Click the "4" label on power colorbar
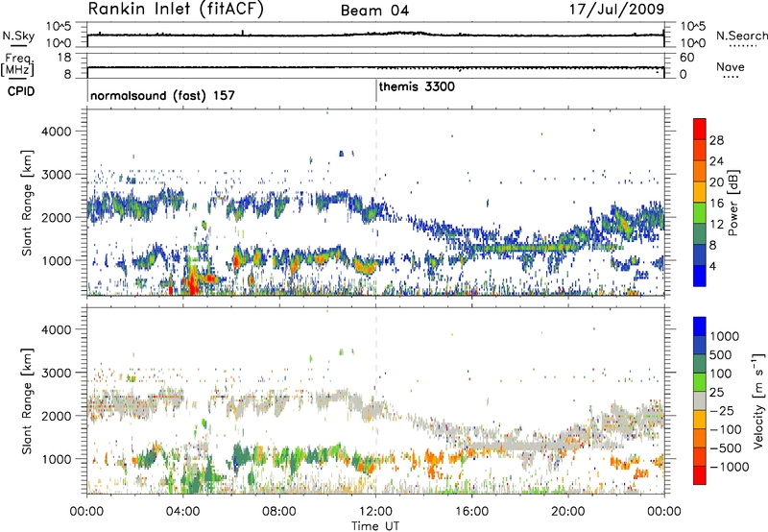 pos(712,266)
